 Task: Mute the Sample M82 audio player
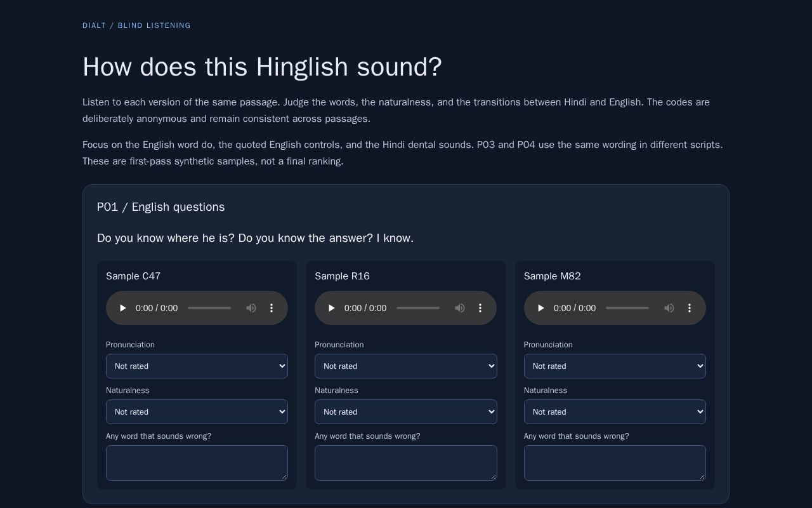[669, 308]
